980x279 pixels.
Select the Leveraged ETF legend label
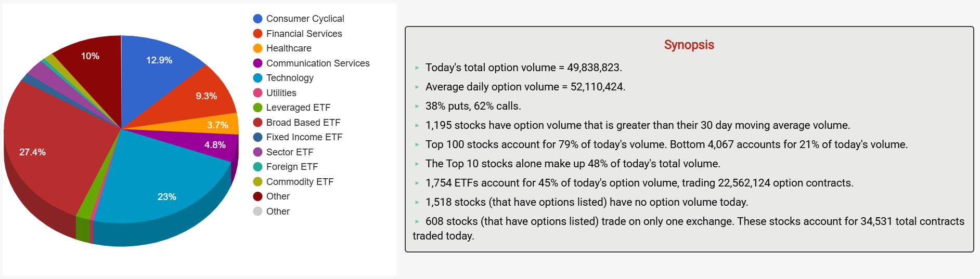pos(298,108)
